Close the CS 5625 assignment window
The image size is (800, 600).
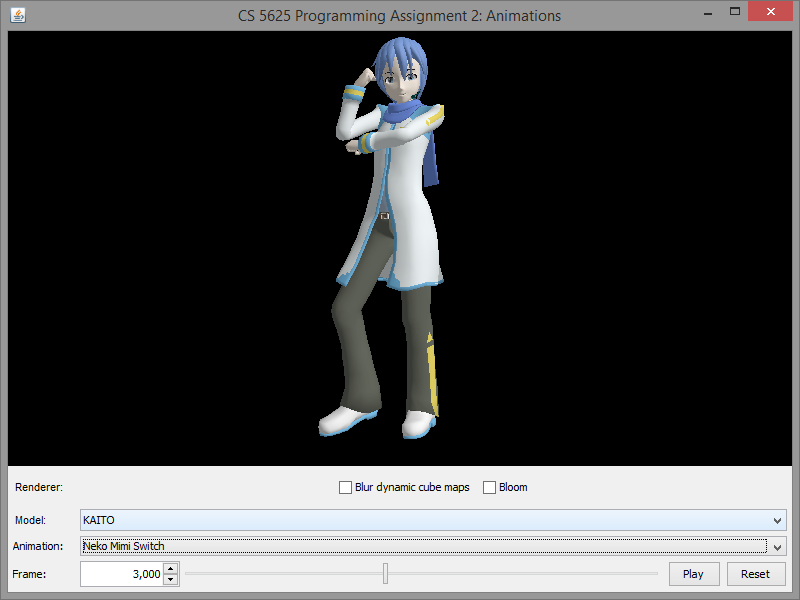coord(772,12)
